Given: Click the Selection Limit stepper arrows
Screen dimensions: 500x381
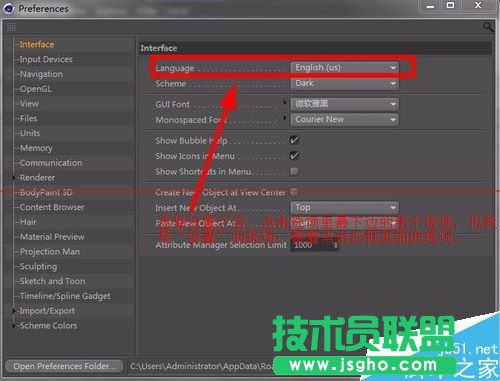Looking at the screenshot, I should coord(335,245).
